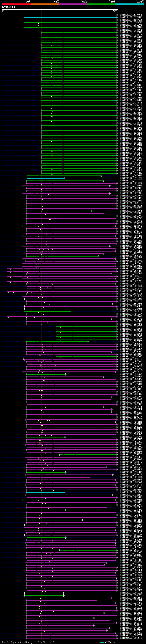Click the UniRef100_B6UDD7 label
The width and height of the screenshot is (146, 644).
[x=131, y=618]
